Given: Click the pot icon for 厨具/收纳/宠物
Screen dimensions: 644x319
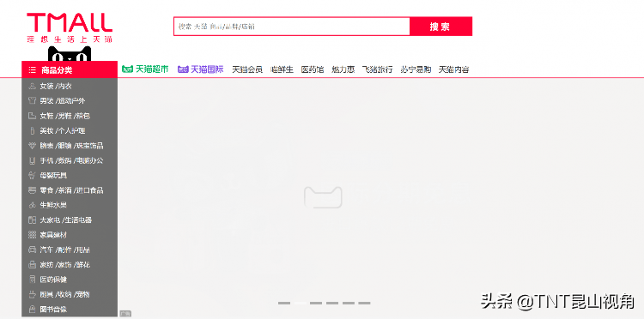Looking at the screenshot, I should pos(32,294).
